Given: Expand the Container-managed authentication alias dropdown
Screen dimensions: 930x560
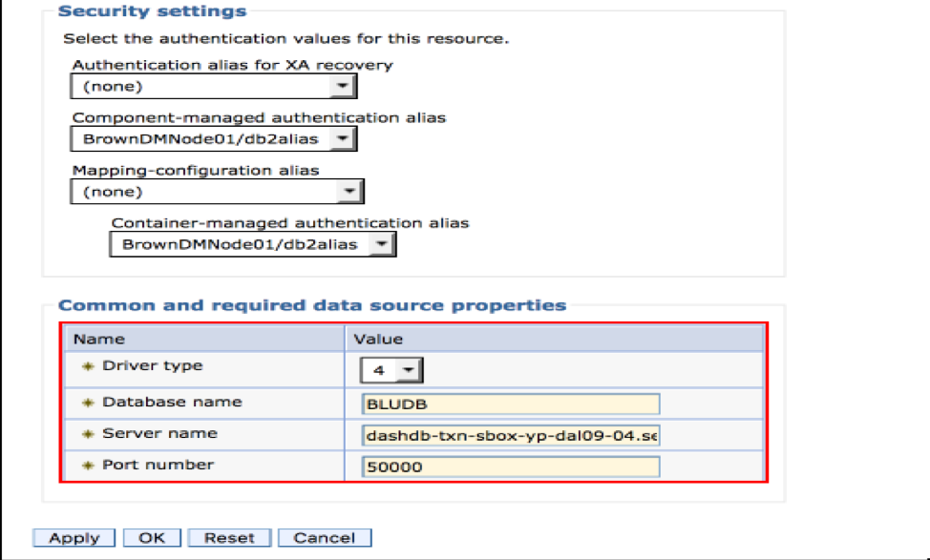Looking at the screenshot, I should 252,244.
